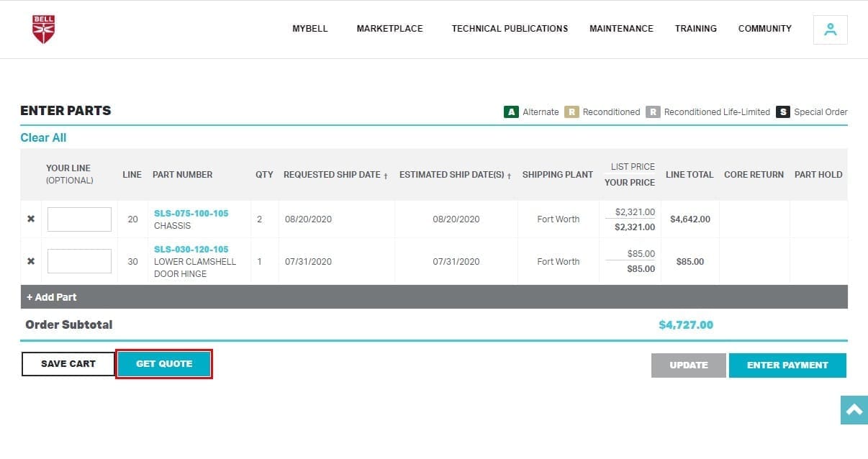Click the GET QUOTE button
The height and width of the screenshot is (459, 868).
click(164, 364)
